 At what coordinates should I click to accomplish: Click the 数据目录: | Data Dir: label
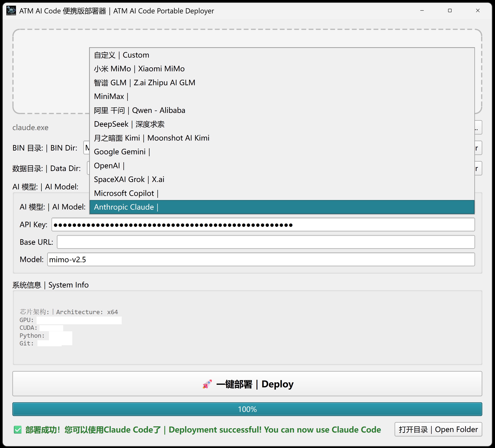(x=47, y=168)
